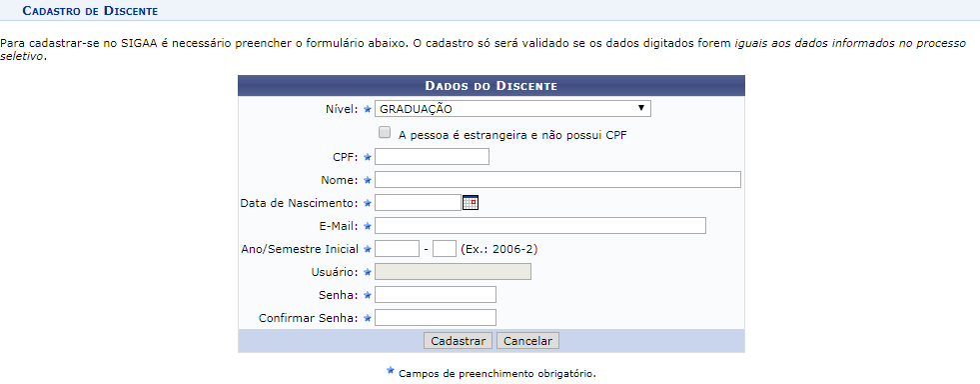The height and width of the screenshot is (384, 980).
Task: Focus the CPF input field
Action: tap(432, 156)
